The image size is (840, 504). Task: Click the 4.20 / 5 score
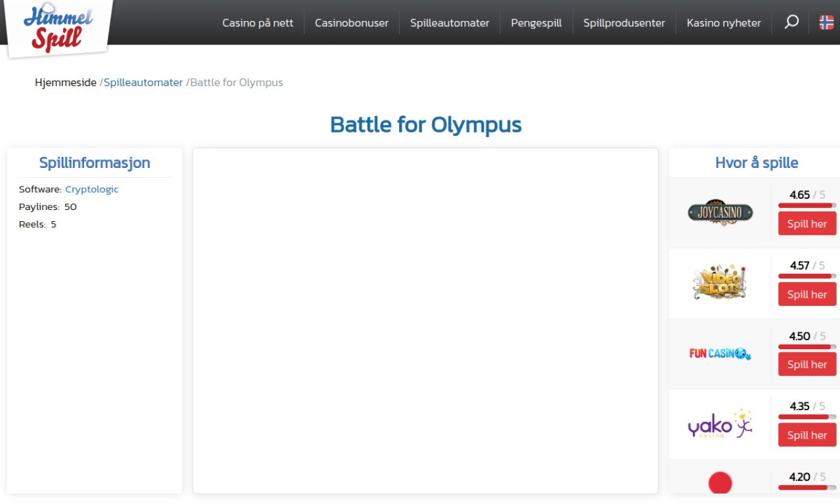click(807, 477)
